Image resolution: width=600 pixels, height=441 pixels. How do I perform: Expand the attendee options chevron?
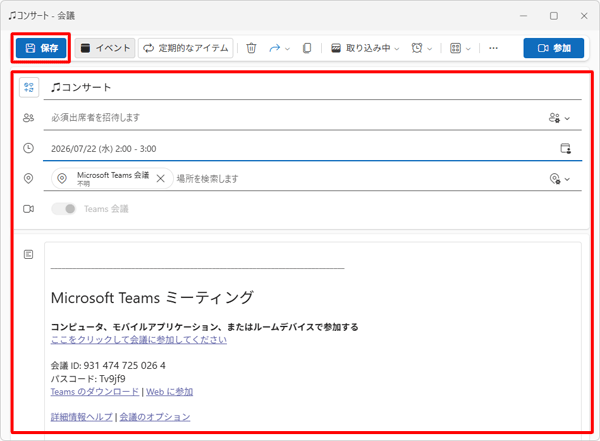tap(567, 118)
